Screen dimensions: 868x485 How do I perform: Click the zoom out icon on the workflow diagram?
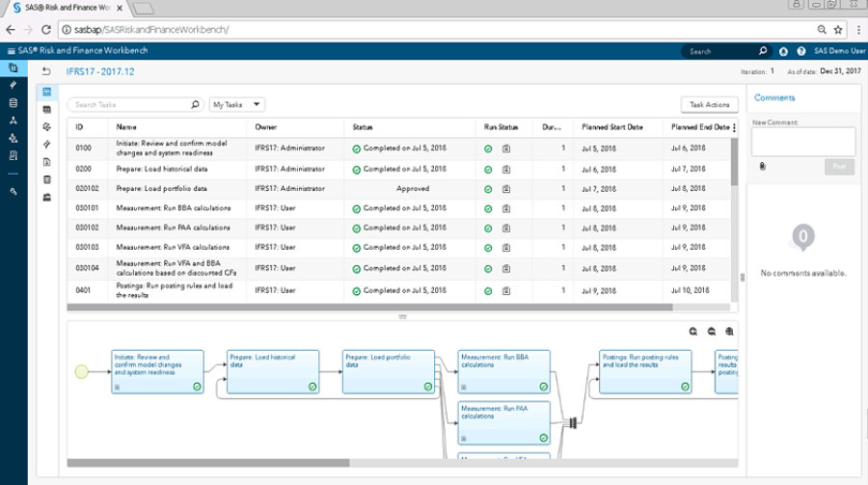(712, 332)
